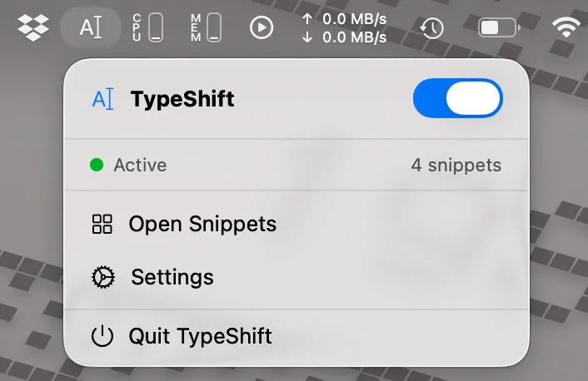Open the MEM memory monitor

pos(206,27)
